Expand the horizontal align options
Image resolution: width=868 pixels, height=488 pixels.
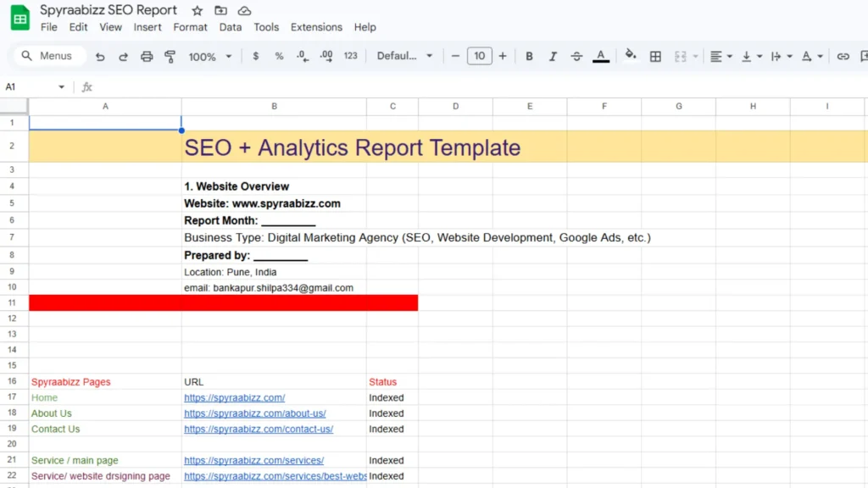(x=729, y=55)
